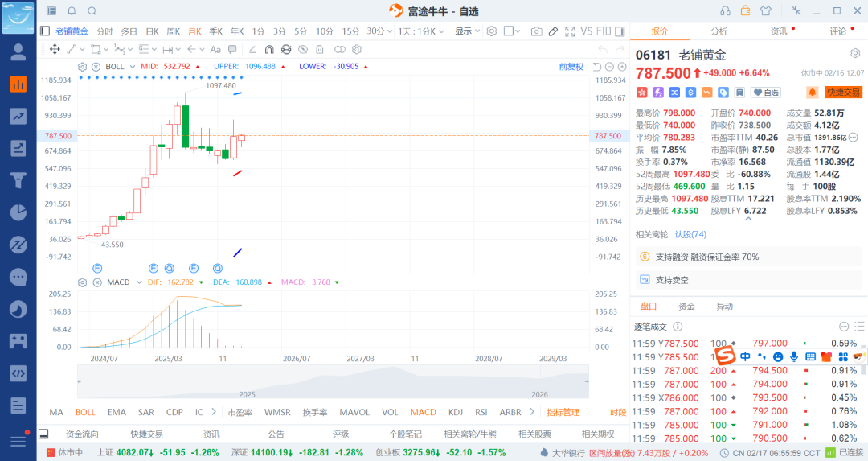This screenshot has height=461, width=868.
Task: Toggle the bottom panel collapse icon
Action: click(x=43, y=434)
